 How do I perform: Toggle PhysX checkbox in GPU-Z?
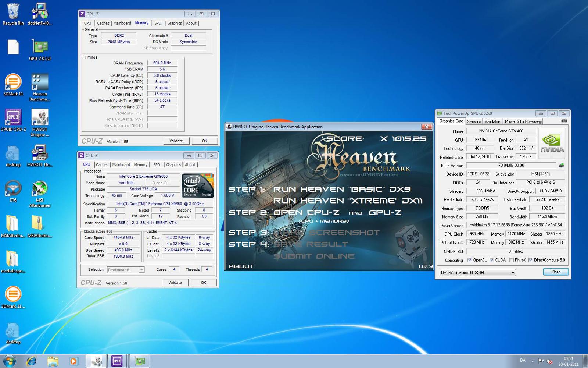511,260
